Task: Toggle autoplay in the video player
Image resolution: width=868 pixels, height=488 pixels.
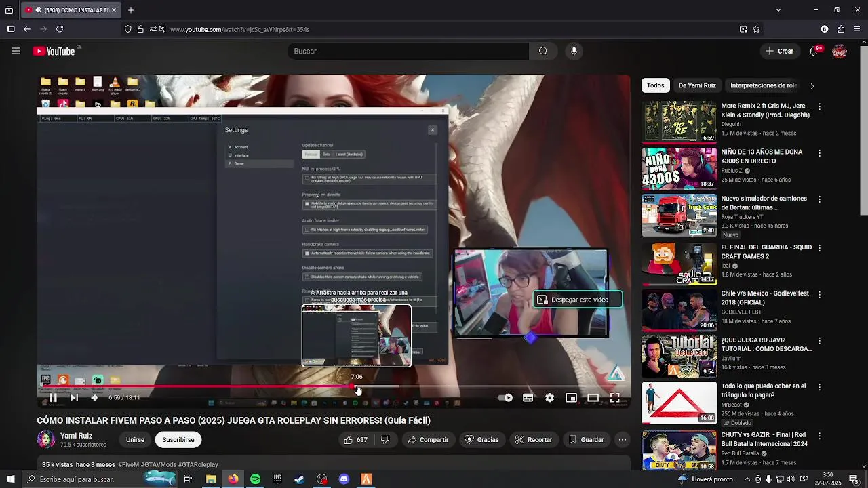Action: click(505, 398)
